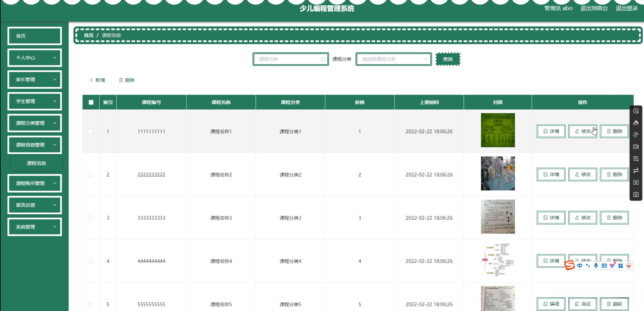
Task: Open the 请选择课程分类 dropdown
Action: (394, 59)
